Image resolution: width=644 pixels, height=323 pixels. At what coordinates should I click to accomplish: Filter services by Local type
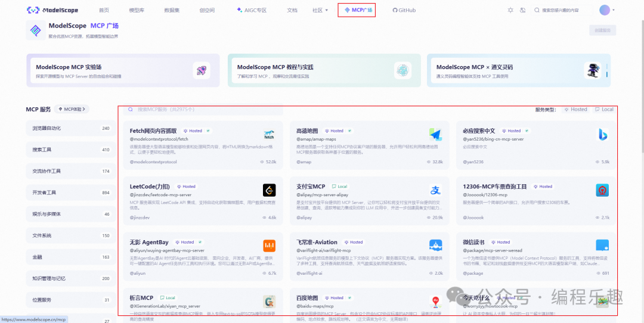pos(605,110)
